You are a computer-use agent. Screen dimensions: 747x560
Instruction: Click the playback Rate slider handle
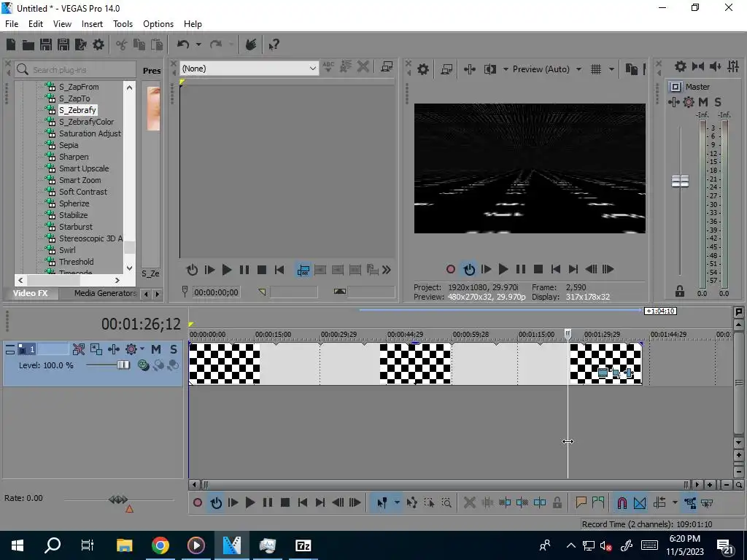118,499
